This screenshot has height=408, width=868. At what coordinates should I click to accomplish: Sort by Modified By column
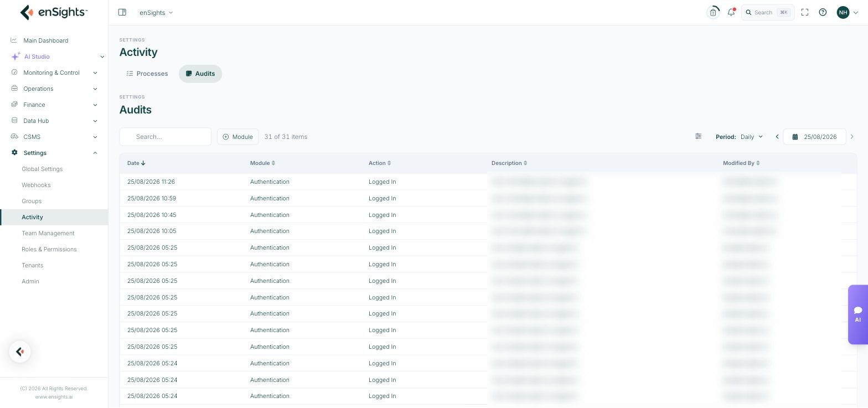tap(741, 163)
